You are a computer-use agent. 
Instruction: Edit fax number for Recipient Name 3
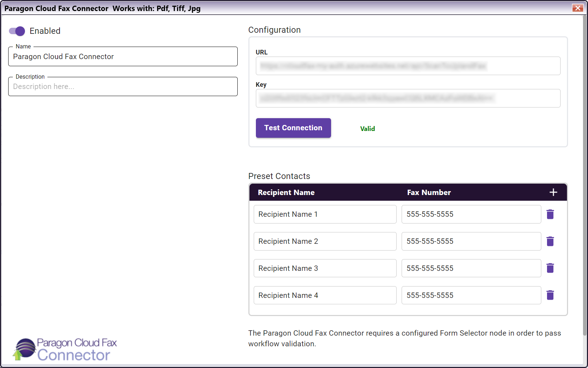click(471, 268)
